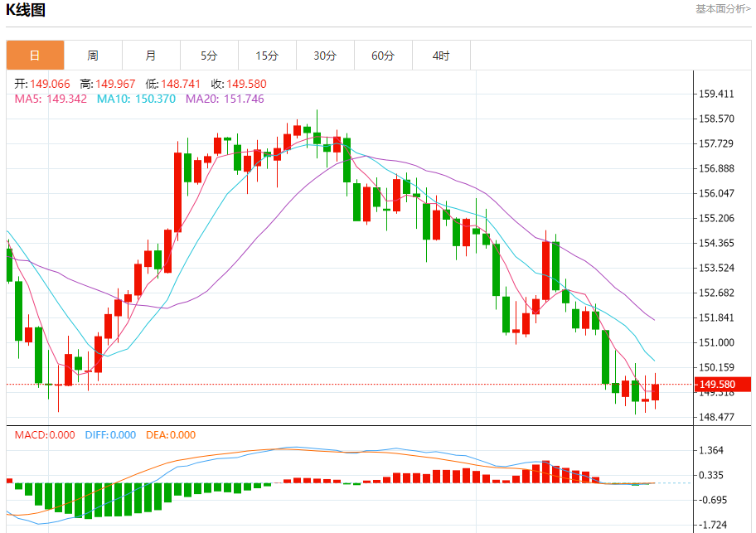Viewport: 756px width, 533px height.
Task: Click the MACD:0.000 indicator label
Action: 45,434
